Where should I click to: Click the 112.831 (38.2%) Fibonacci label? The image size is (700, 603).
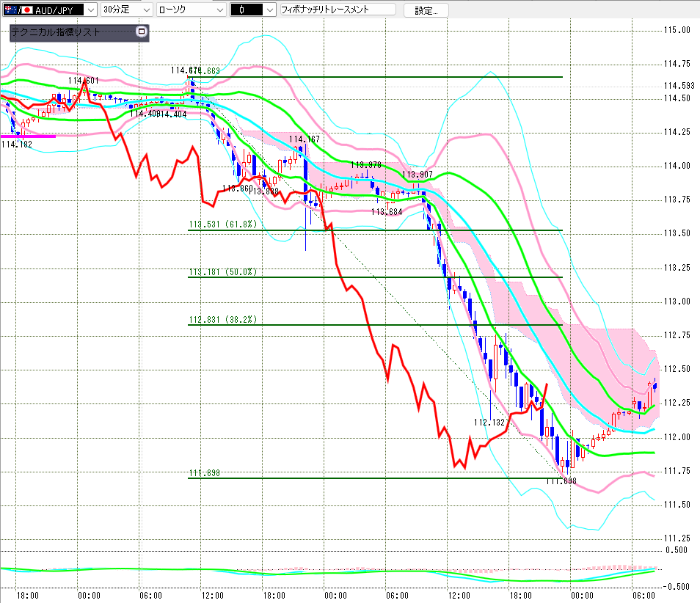(223, 320)
